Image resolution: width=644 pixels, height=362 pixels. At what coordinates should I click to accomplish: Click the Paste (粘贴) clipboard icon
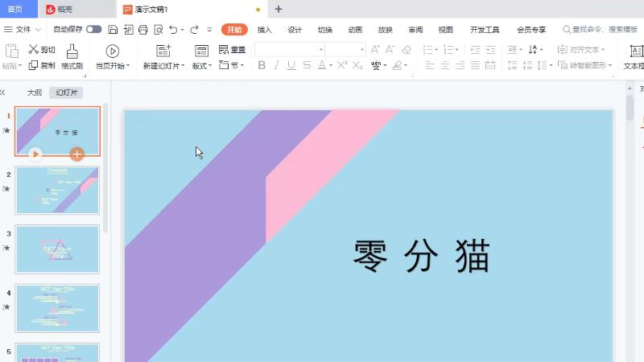(12, 51)
